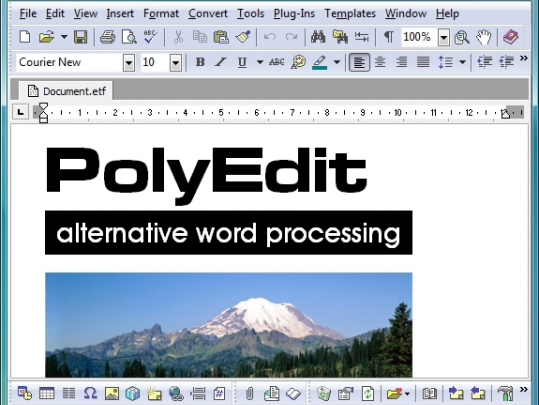
Task: Click the line spacing icon
Action: pos(445,62)
